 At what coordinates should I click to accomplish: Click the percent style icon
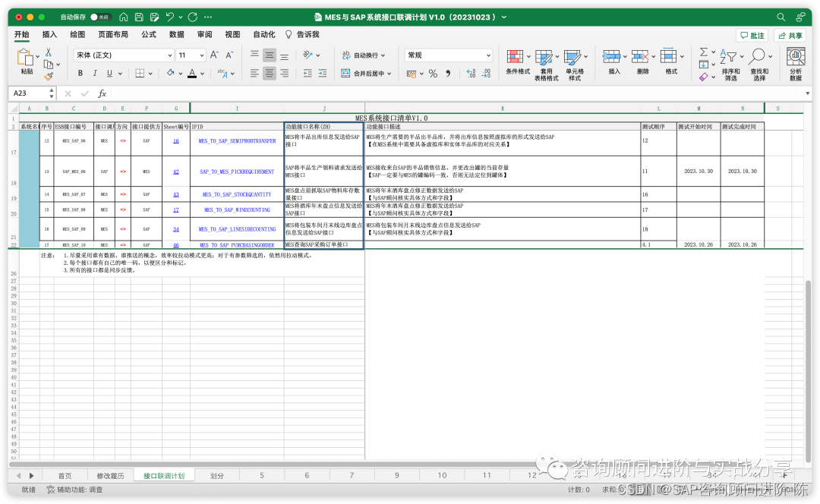click(x=433, y=74)
